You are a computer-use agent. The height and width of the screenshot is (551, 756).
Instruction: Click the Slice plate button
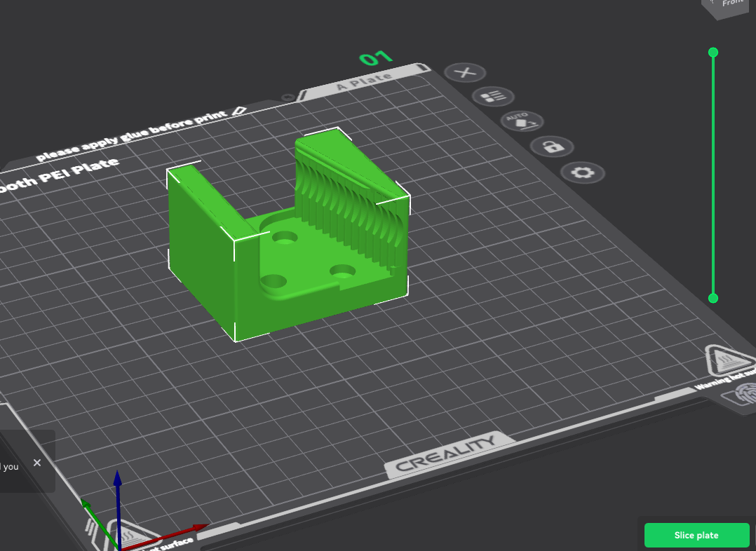click(x=696, y=535)
